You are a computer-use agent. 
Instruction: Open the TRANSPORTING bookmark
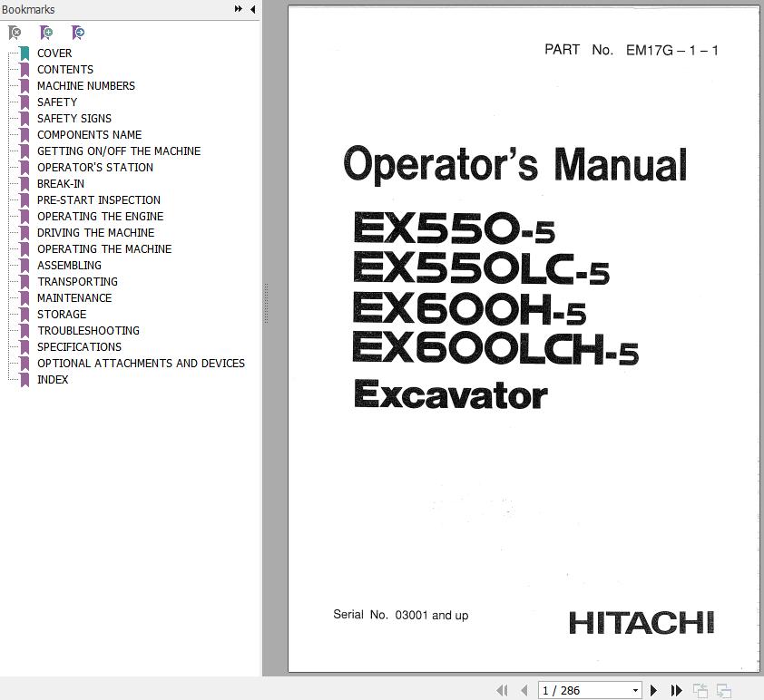pos(77,281)
